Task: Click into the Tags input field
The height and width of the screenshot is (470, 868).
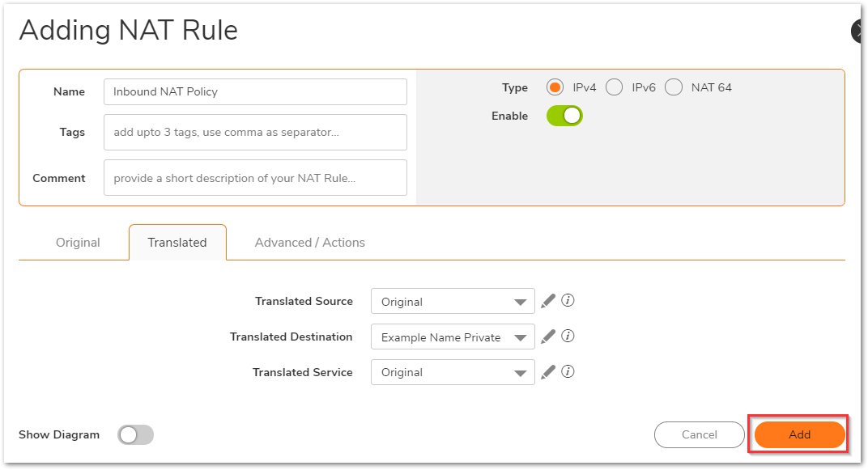Action: pyautogui.click(x=255, y=133)
